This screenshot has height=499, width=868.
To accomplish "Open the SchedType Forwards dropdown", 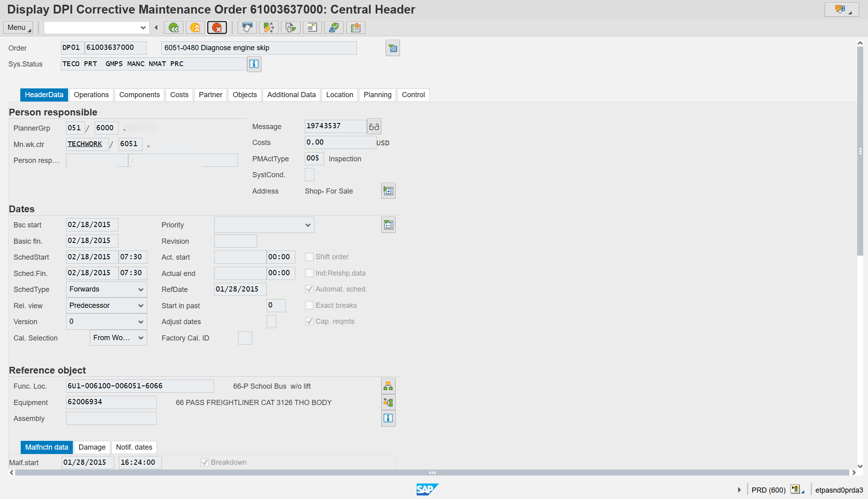I will click(x=141, y=290).
